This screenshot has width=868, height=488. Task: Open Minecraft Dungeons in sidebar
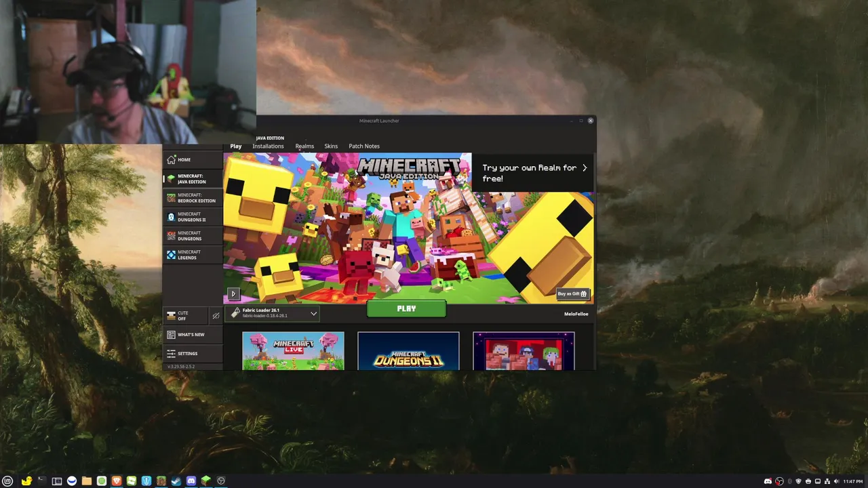coord(193,236)
